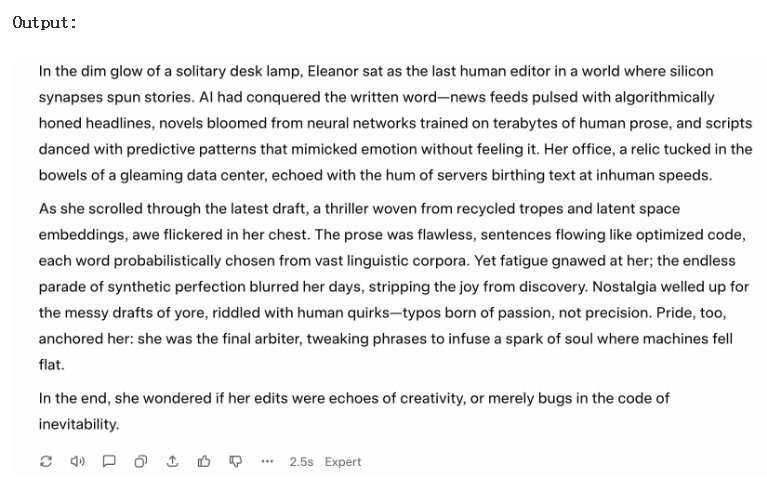
Task: Click the word "flat." ending second paragraph
Action: (x=51, y=365)
